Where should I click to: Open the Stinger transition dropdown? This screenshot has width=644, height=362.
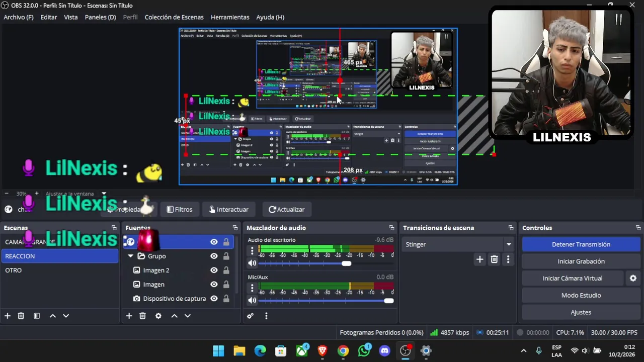pos(509,244)
